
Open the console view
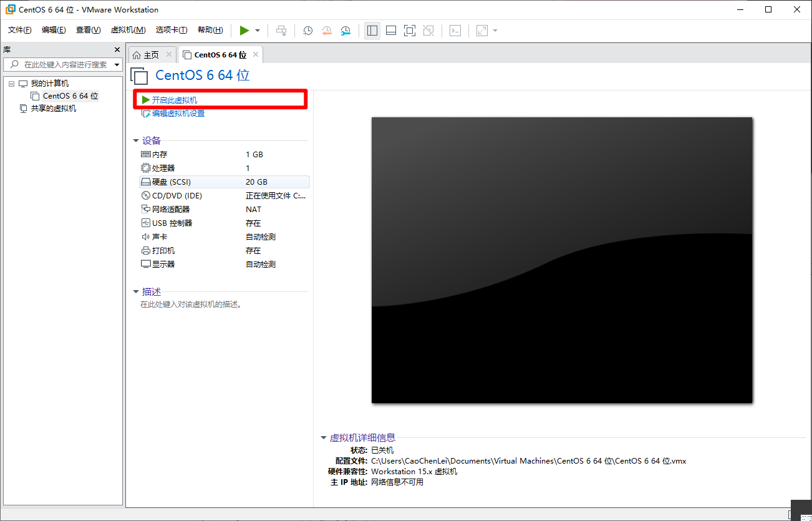coord(455,31)
